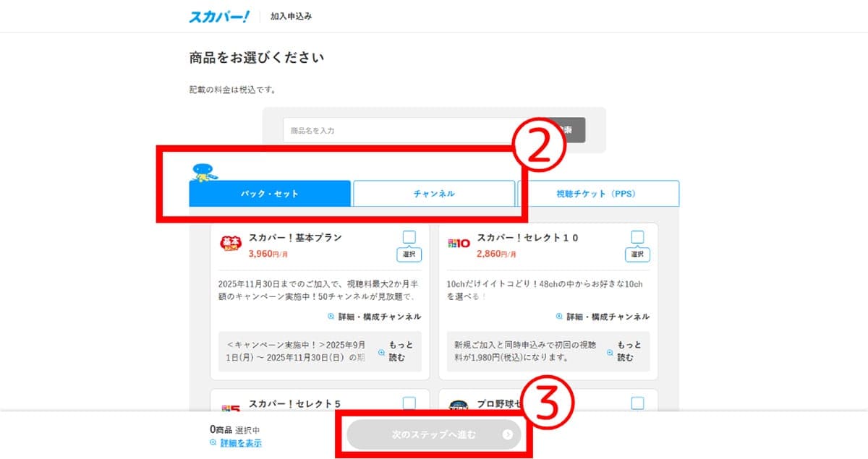Image resolution: width=868 pixels, height=459 pixels.
Task: Switch to the チャンネル tab
Action: click(x=435, y=193)
